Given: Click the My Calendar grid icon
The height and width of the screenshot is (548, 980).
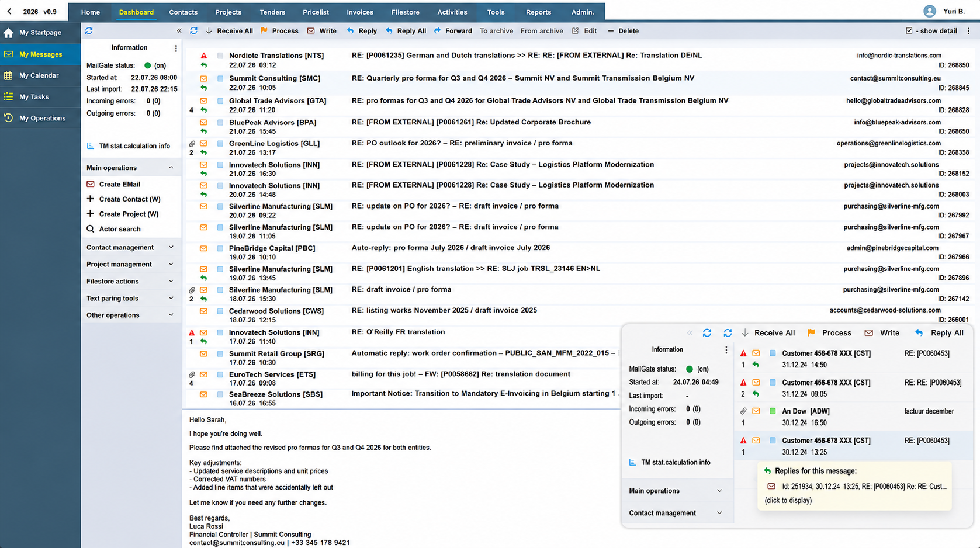Looking at the screenshot, I should [8, 75].
